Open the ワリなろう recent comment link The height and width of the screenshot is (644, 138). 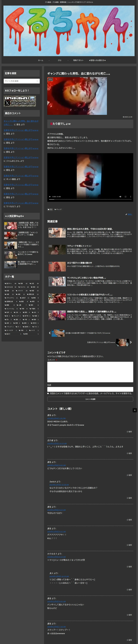tap(21, 203)
